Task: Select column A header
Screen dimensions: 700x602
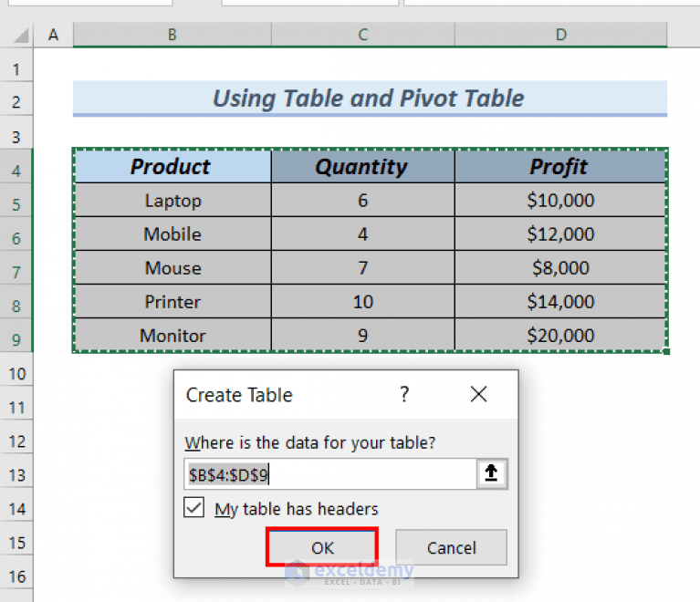Action: [53, 35]
